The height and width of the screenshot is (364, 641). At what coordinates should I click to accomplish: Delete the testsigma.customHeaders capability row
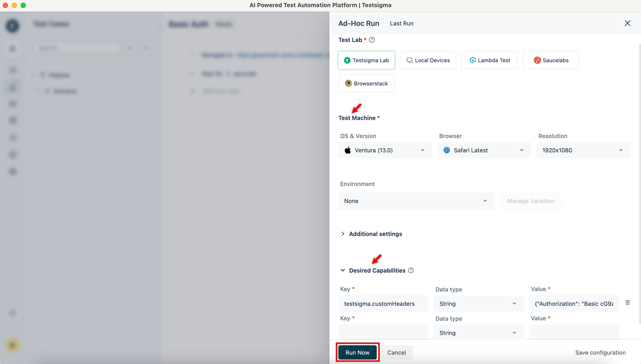click(627, 302)
